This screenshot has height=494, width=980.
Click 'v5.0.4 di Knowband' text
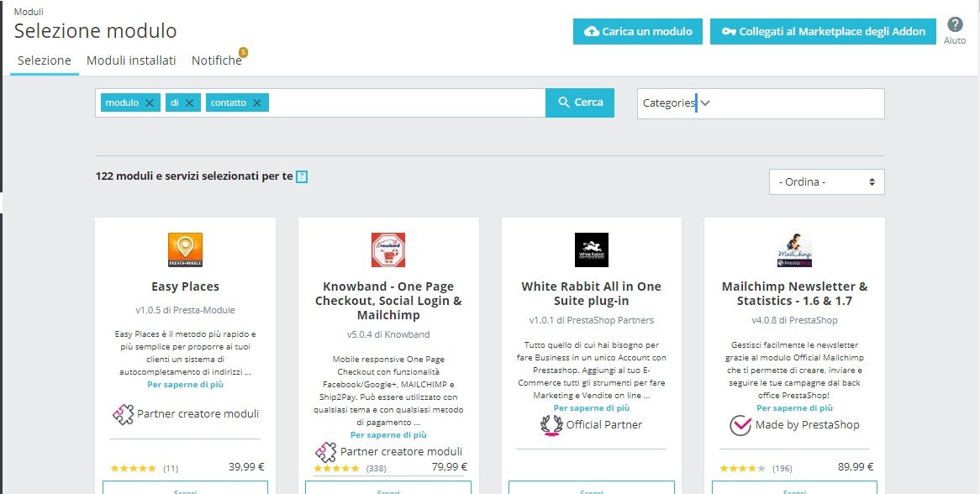pyautogui.click(x=388, y=334)
